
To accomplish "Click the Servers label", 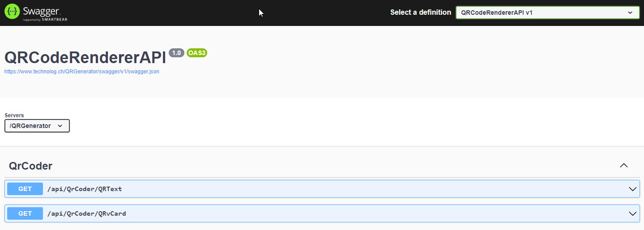I will click(x=14, y=115).
